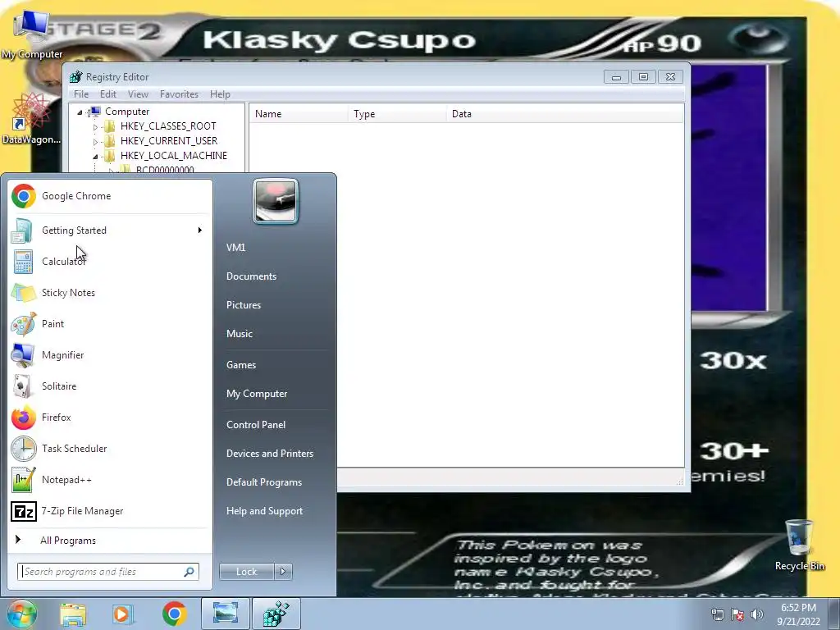This screenshot has width=840, height=630.
Task: Start Magnifier from Start menu list
Action: [x=110, y=355]
